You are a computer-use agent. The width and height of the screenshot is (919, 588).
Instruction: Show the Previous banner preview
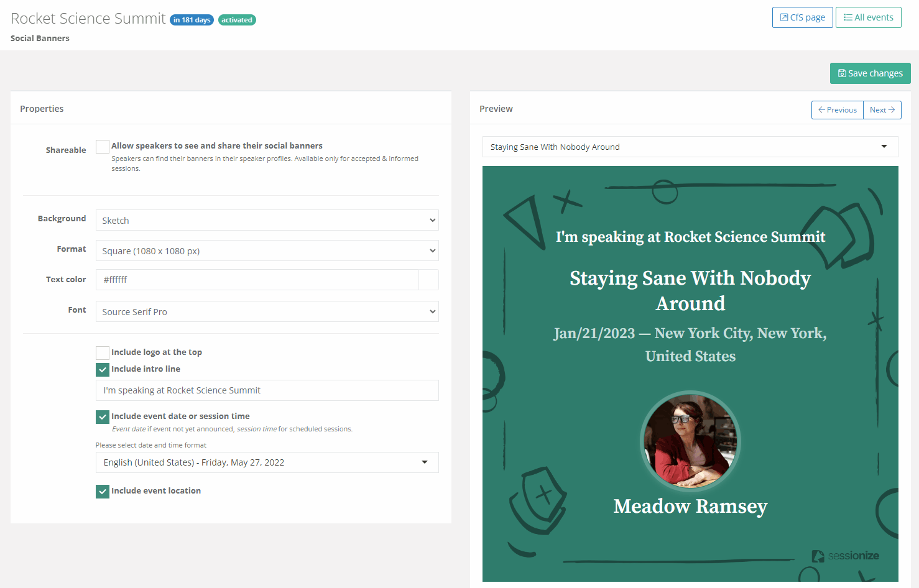837,110
